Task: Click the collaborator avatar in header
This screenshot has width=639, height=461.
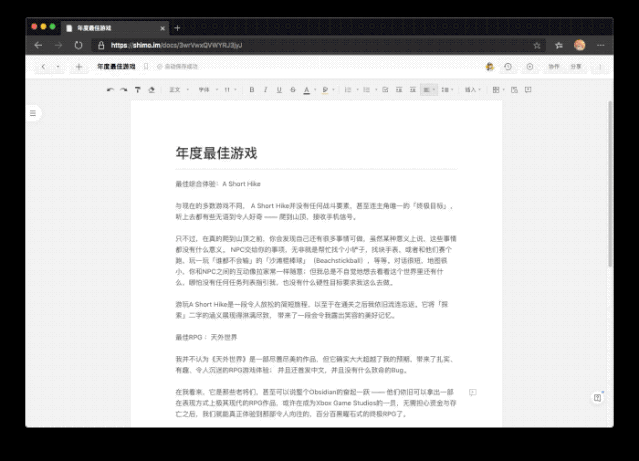Action: pyautogui.click(x=490, y=66)
